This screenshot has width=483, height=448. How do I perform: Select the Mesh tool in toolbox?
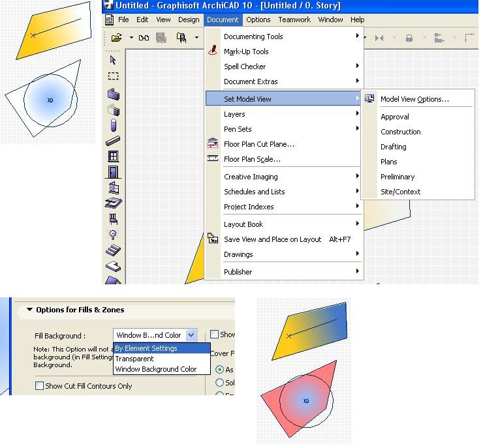[113, 267]
